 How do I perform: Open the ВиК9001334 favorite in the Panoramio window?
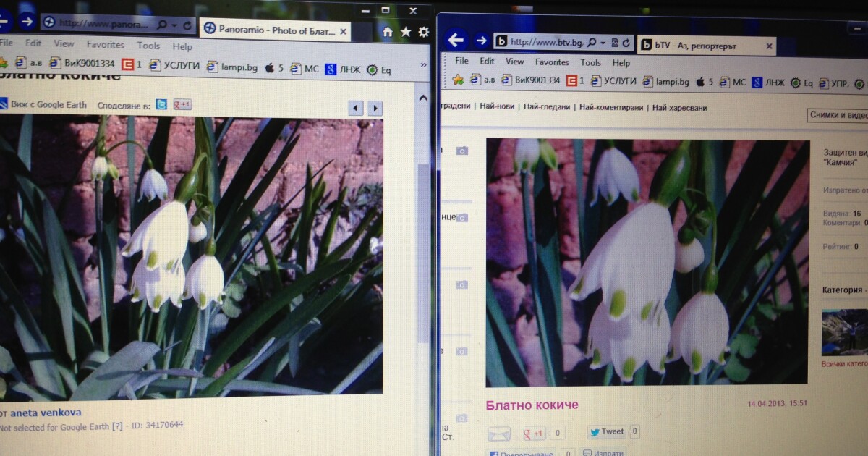click(x=83, y=64)
